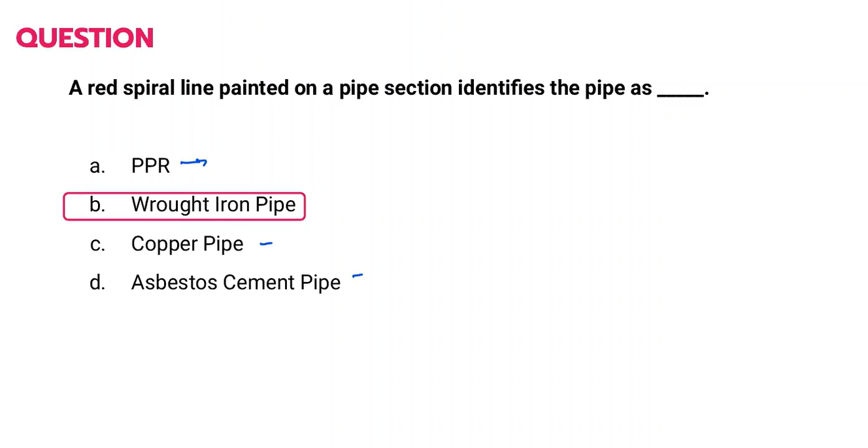This screenshot has height=448, width=868.
Task: Choose the Wrought Iron Pipe answer
Action: tap(213, 205)
